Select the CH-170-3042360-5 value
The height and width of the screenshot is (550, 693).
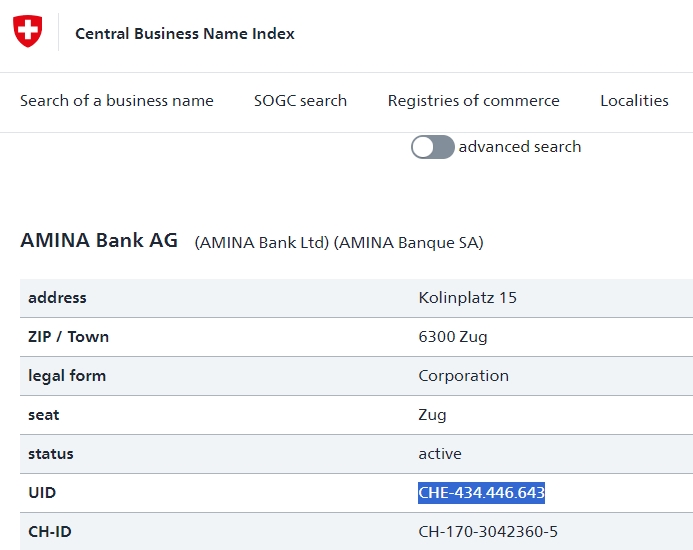pos(488,532)
